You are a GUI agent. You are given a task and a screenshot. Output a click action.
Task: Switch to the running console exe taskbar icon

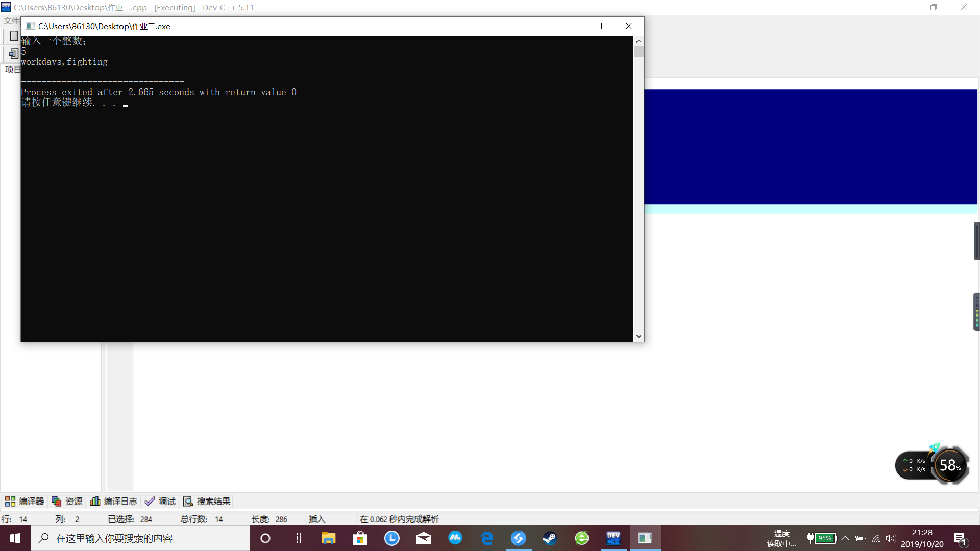[x=645, y=538]
